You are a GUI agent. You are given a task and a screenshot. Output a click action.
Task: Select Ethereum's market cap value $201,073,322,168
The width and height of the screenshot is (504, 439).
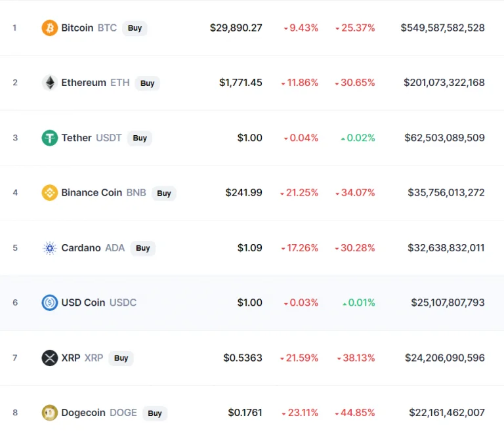444,83
